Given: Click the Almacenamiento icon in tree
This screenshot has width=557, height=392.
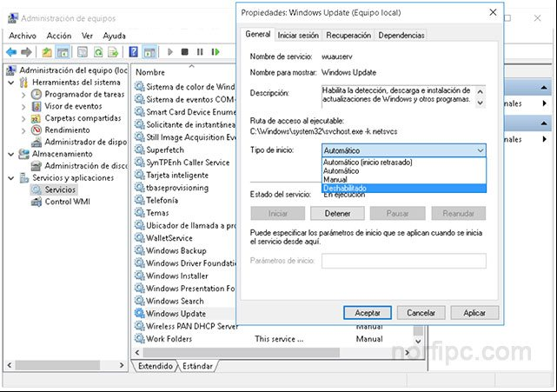Looking at the screenshot, I should click(23, 154).
